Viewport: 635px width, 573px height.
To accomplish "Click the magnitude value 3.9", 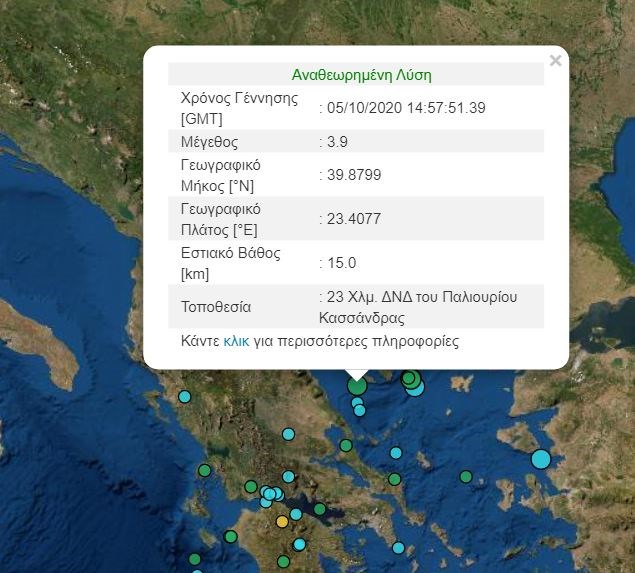I will [x=336, y=142].
